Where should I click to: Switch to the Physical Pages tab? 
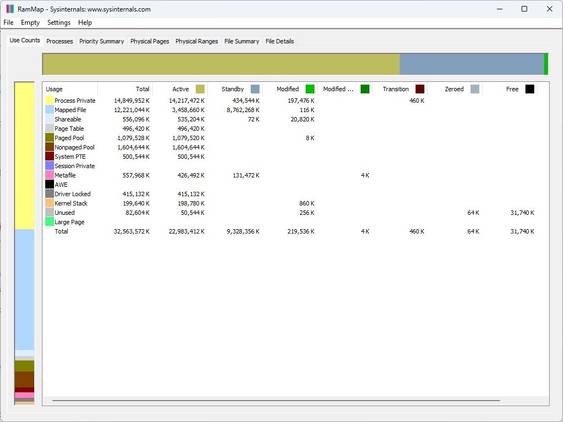pos(150,41)
